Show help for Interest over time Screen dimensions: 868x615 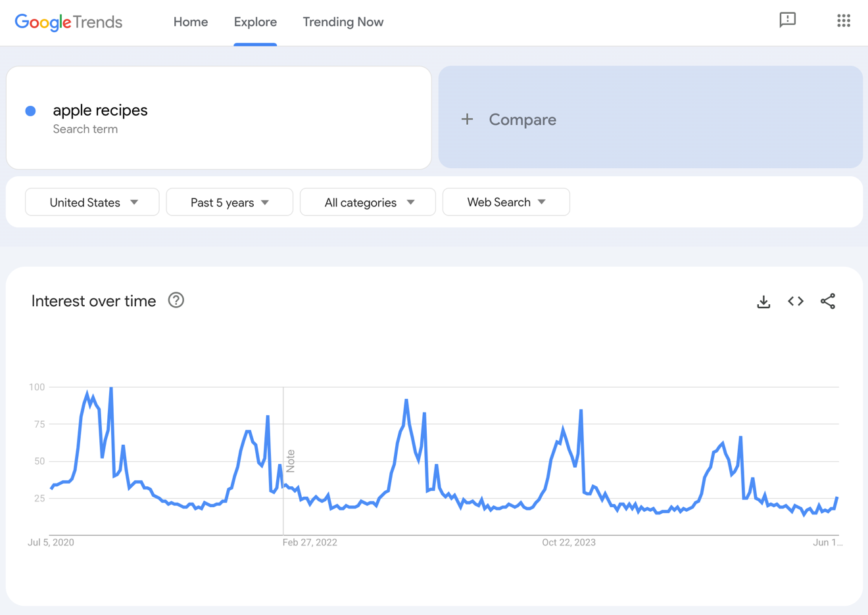(x=176, y=300)
